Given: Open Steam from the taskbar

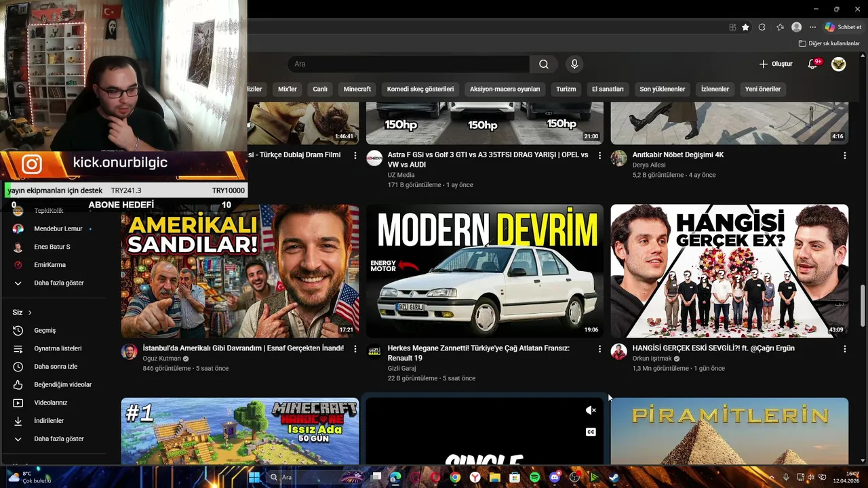Looking at the screenshot, I should [614, 477].
